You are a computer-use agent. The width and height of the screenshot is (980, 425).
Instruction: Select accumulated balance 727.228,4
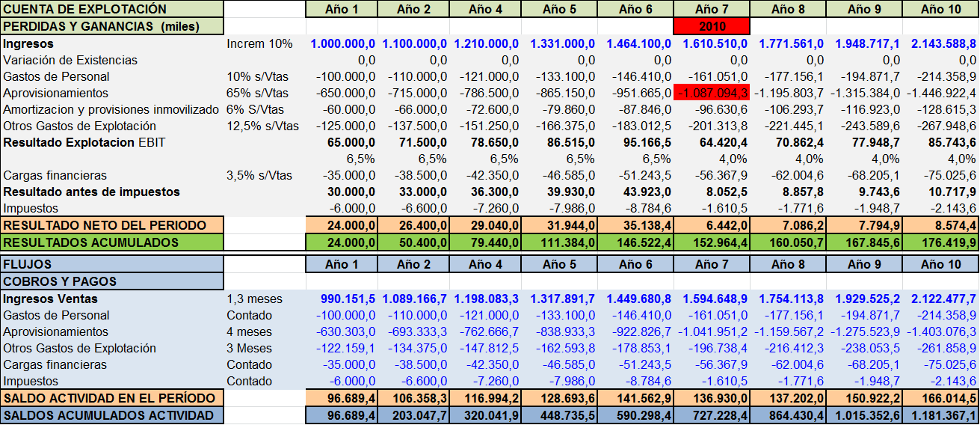pos(711,415)
